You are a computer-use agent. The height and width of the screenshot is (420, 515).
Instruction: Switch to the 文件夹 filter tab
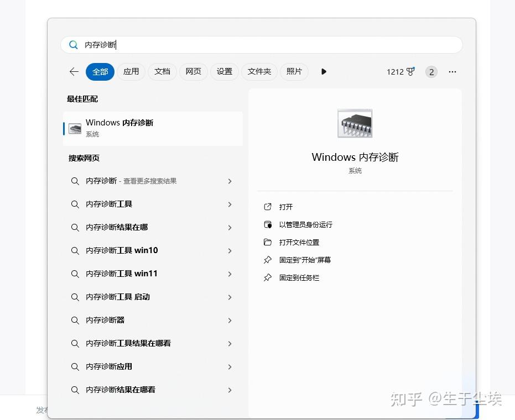pos(259,71)
